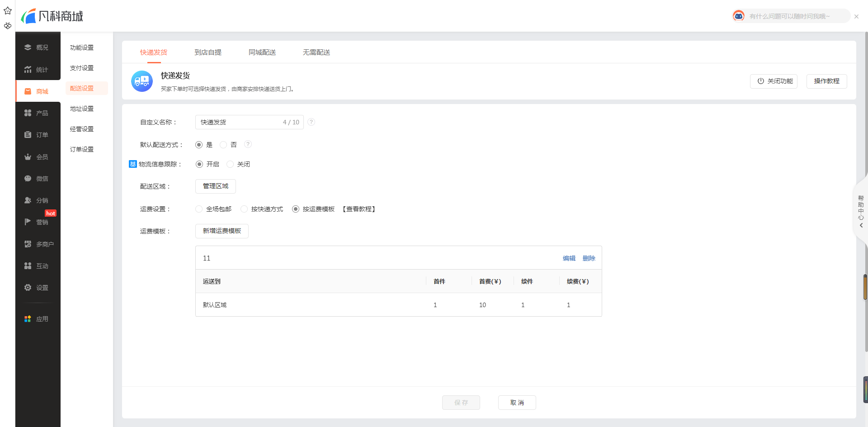The image size is (868, 427).
Task: Click the robot assistant avatar icon
Action: tap(739, 16)
